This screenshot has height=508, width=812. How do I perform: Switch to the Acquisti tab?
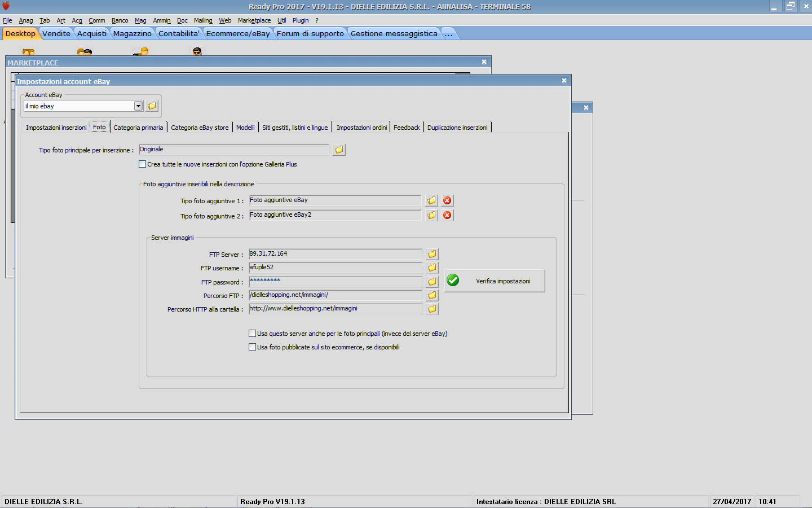point(92,33)
